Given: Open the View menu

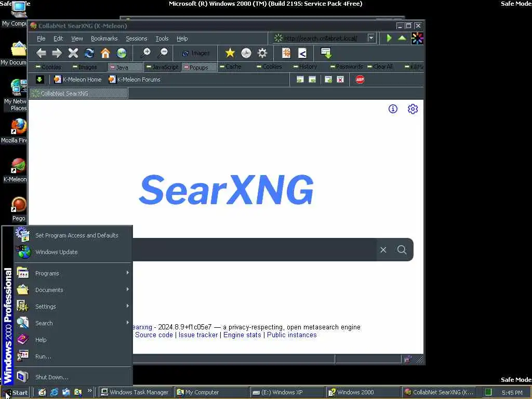Looking at the screenshot, I should [77, 38].
